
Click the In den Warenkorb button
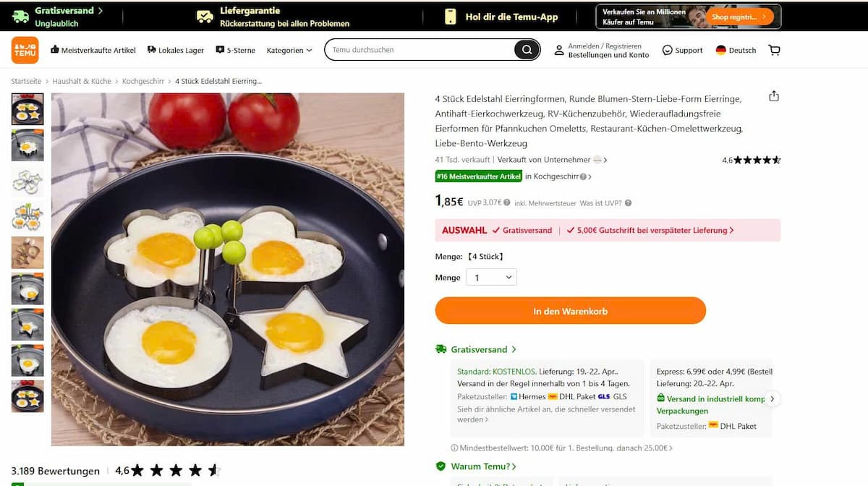(570, 310)
